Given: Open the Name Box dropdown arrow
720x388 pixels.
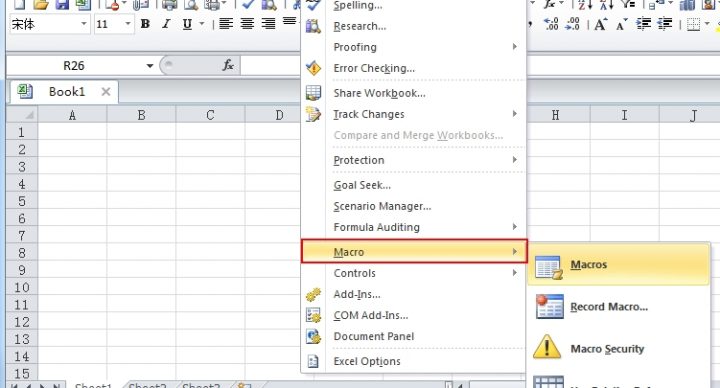Looking at the screenshot, I should (x=150, y=66).
